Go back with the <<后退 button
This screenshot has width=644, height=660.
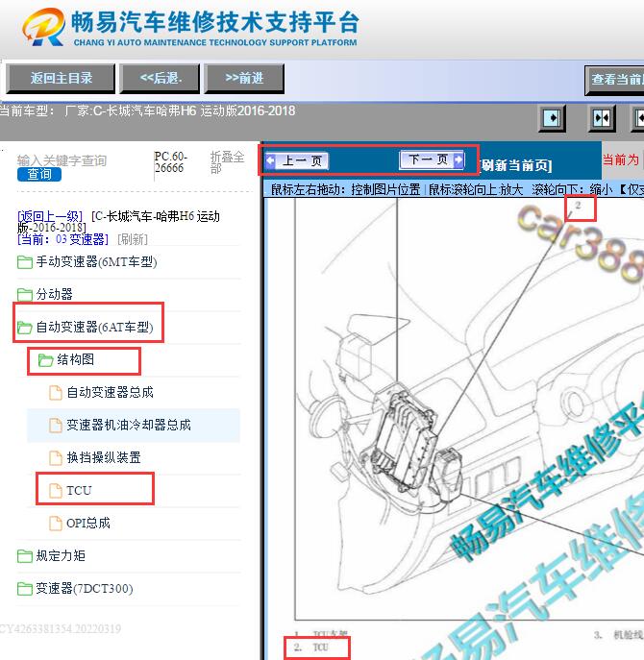tap(160, 78)
